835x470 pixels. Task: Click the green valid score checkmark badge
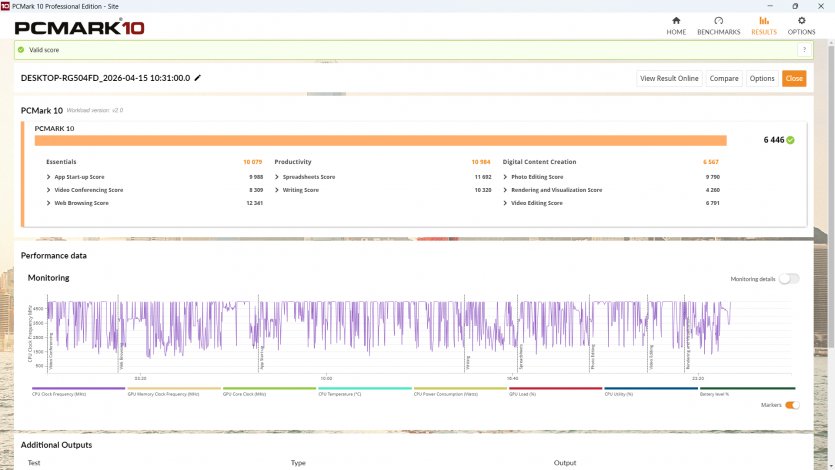[790, 140]
